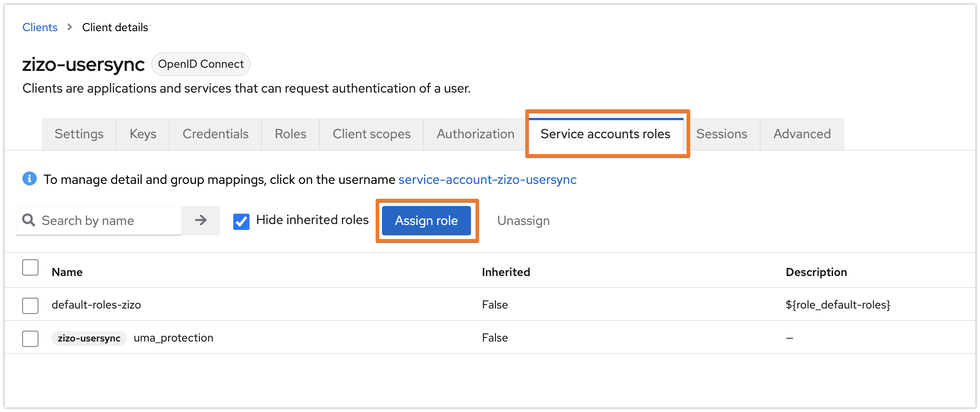980x412 pixels.
Task: Switch to the Keys tab
Action: (143, 134)
